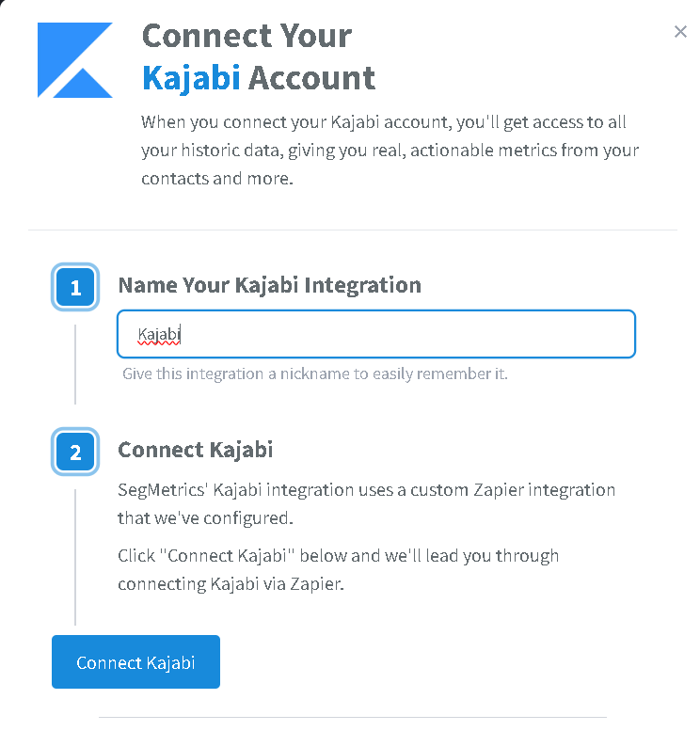The image size is (700, 731).
Task: Click the "Connect Kajabi" step heading
Action: [x=196, y=450]
